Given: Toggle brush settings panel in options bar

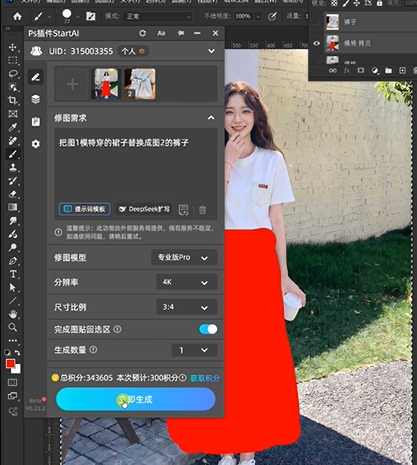Looking at the screenshot, I should coord(91,16).
